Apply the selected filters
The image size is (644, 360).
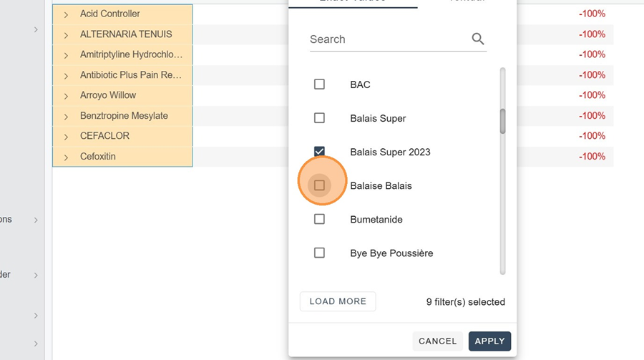pyautogui.click(x=489, y=341)
